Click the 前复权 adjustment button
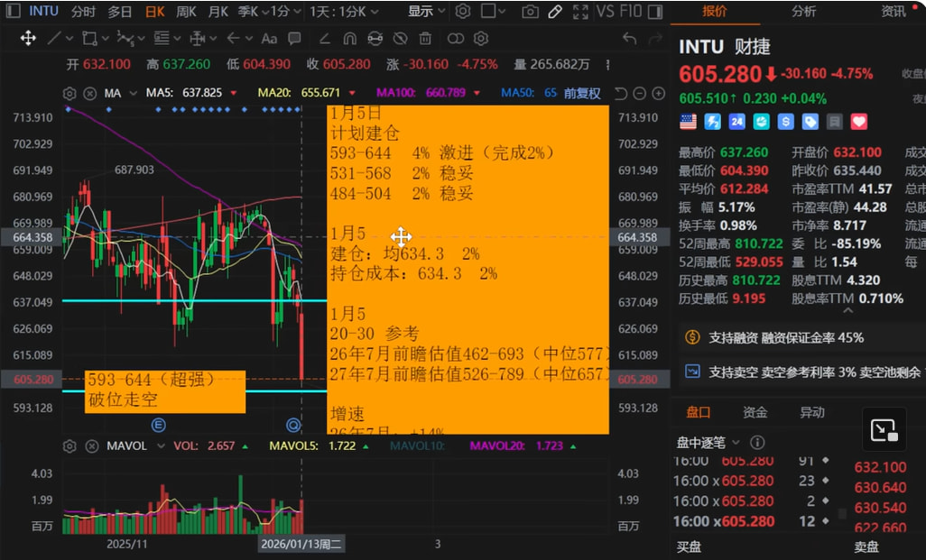The height and width of the screenshot is (560, 926). click(x=582, y=93)
